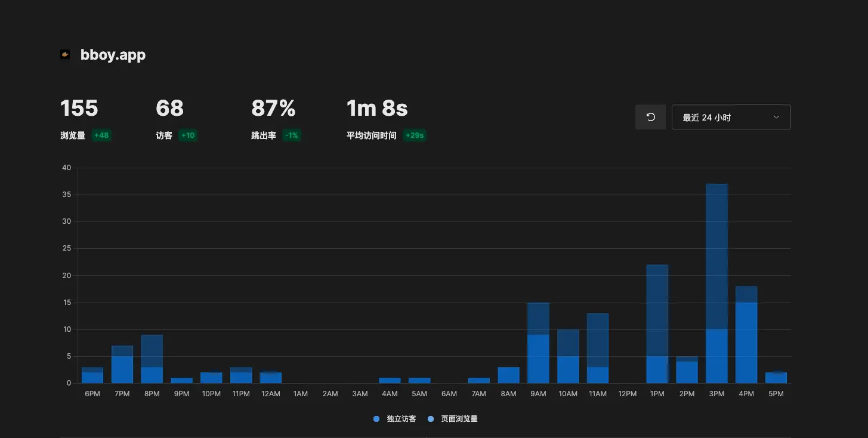This screenshot has width=868, height=438.
Task: Click the 10PM chart bar
Action: (211, 378)
